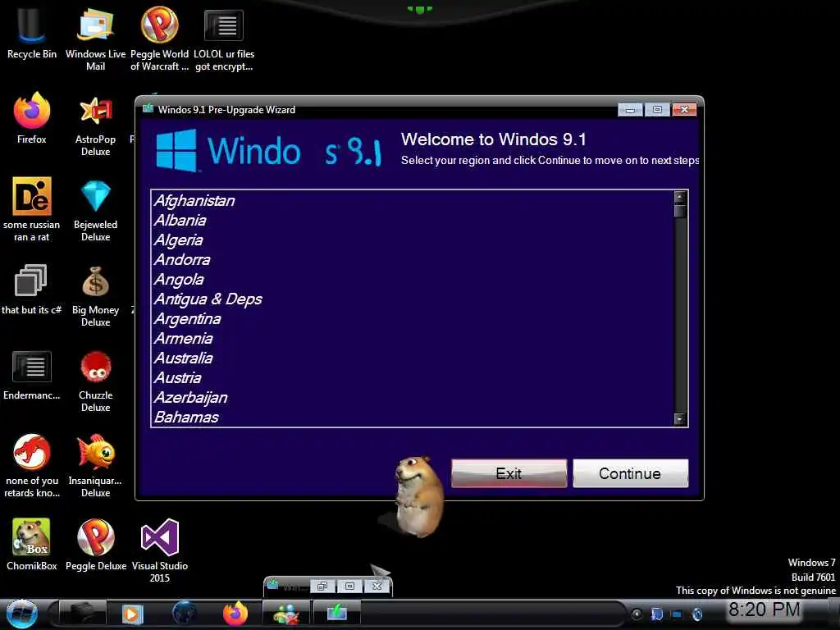Maximize the Pre-Upgrade Wizard window
The width and height of the screenshot is (840, 630).
click(x=657, y=110)
